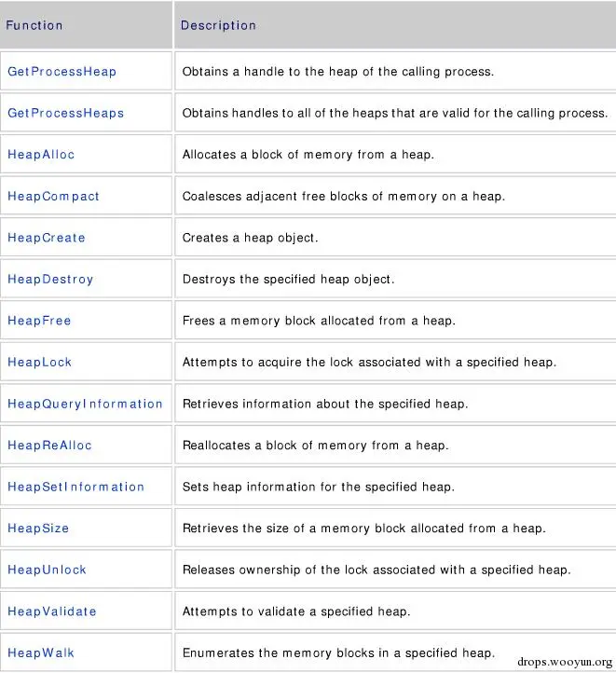This screenshot has width=616, height=673.
Task: Click the GetProcessHeaps link
Action: coord(66,113)
